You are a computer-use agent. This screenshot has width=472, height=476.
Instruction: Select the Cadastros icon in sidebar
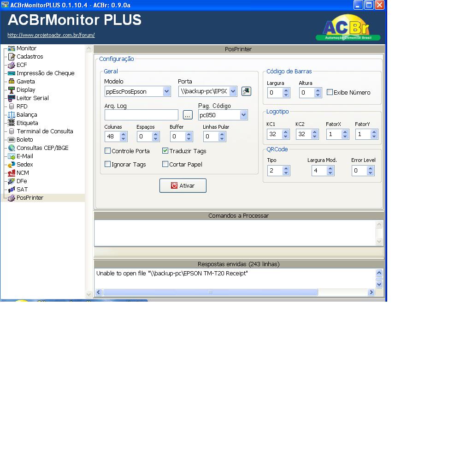point(12,56)
